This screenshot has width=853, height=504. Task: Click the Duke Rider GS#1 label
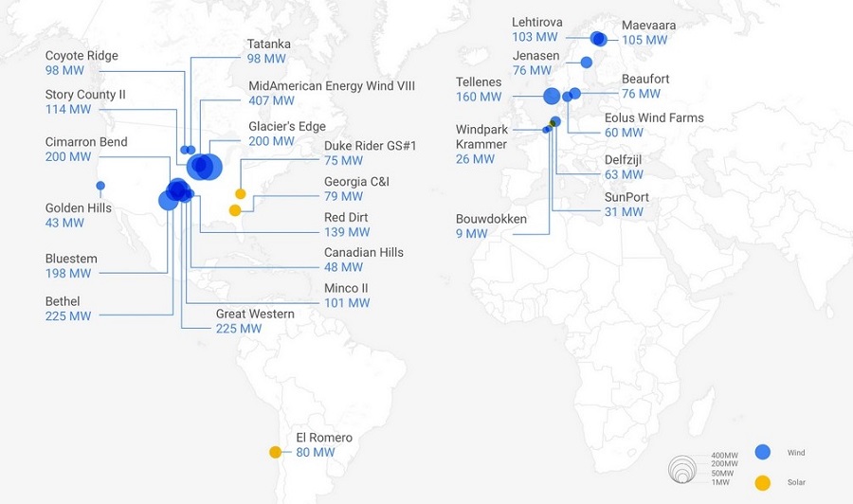370,146
